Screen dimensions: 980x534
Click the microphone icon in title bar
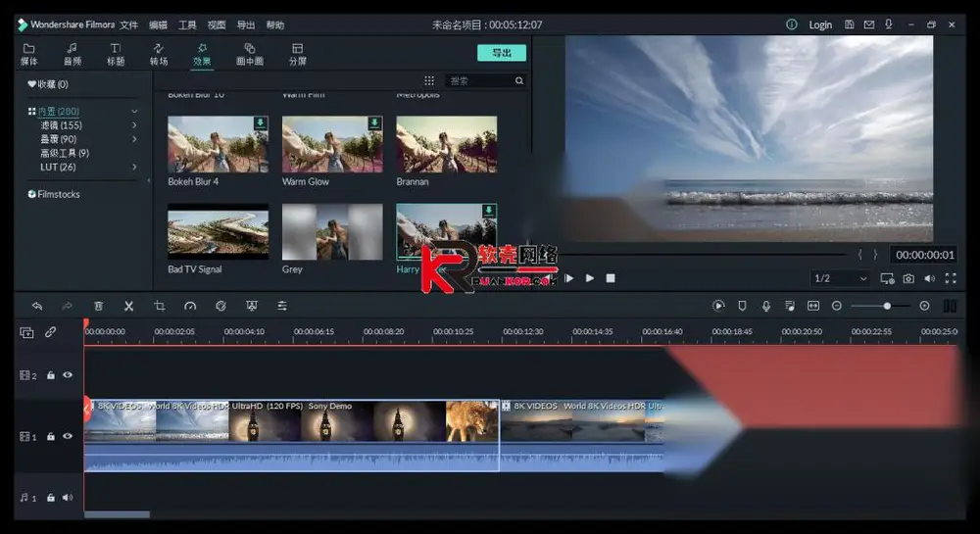(x=888, y=24)
